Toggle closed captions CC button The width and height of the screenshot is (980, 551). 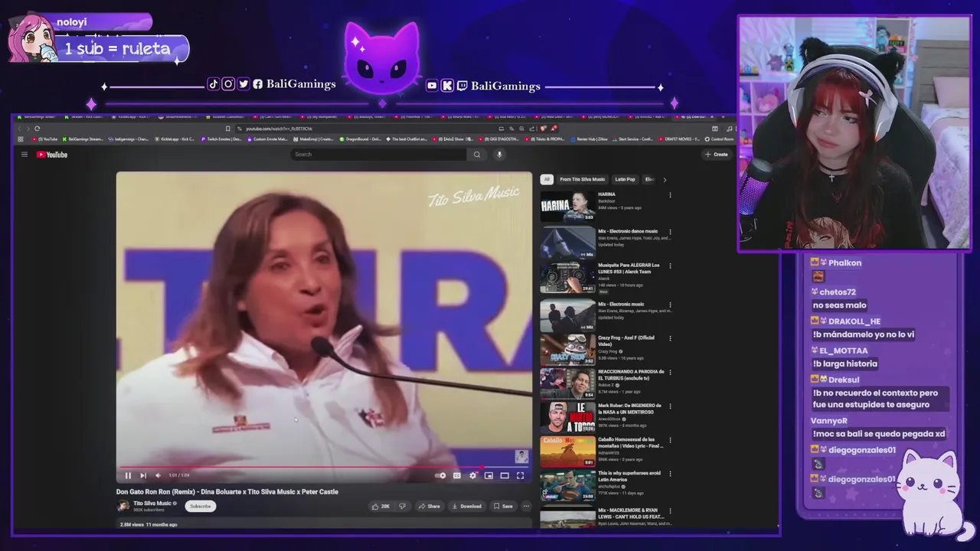(457, 475)
